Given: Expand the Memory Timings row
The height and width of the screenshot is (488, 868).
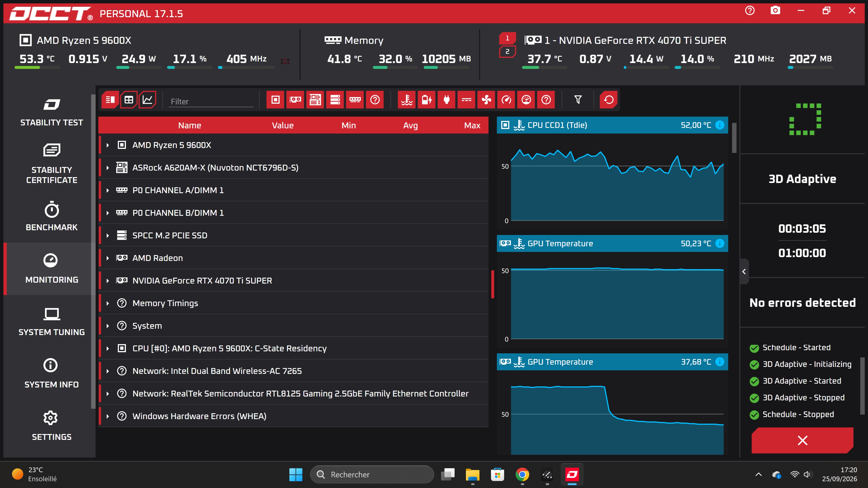Looking at the screenshot, I should 108,303.
